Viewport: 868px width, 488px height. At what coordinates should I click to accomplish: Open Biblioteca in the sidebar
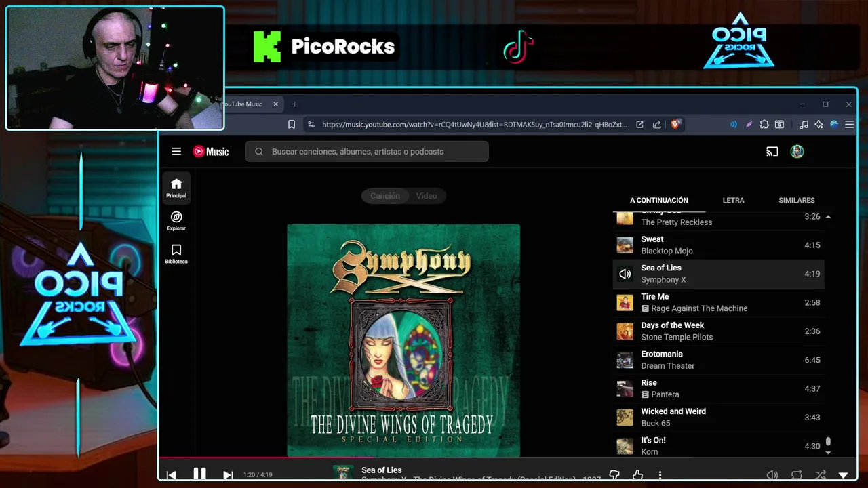tap(176, 254)
